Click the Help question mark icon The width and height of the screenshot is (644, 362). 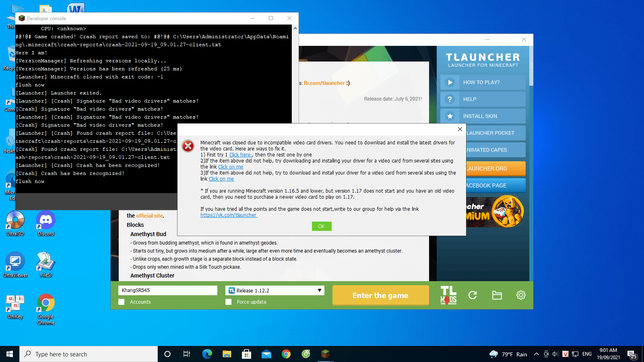point(450,99)
